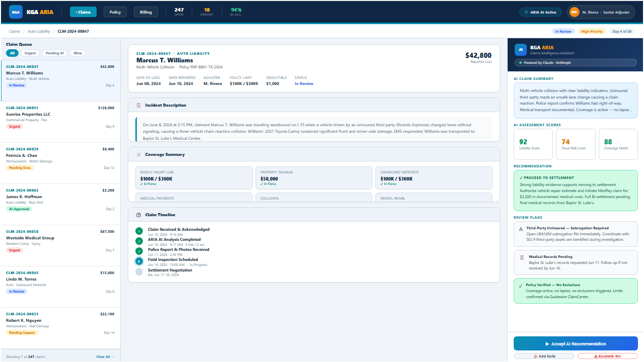
Task: Click the Claim Timeline clock icon
Action: pyautogui.click(x=138, y=215)
